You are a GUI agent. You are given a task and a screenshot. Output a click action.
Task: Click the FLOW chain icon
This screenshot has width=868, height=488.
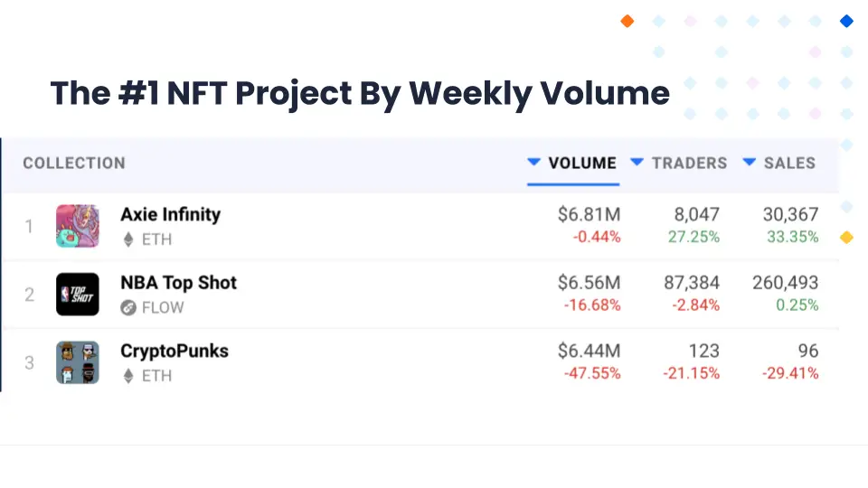tap(128, 307)
